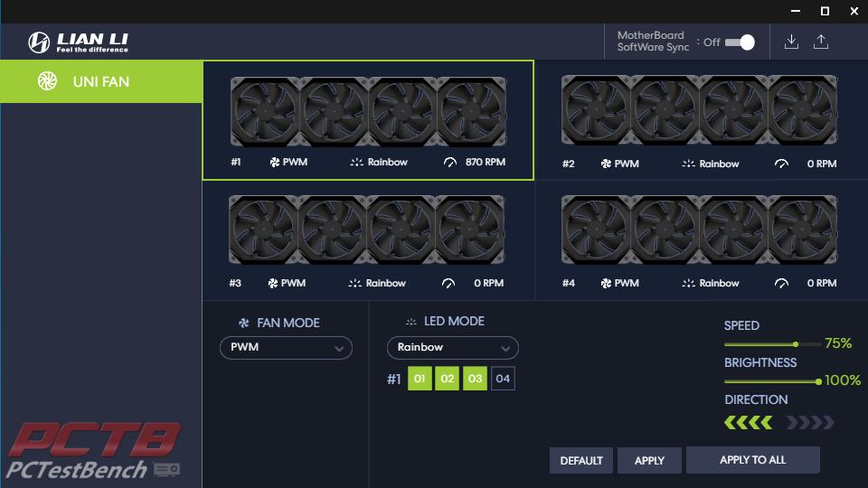Click the download/import profile icon
868x488 pixels.
click(792, 42)
